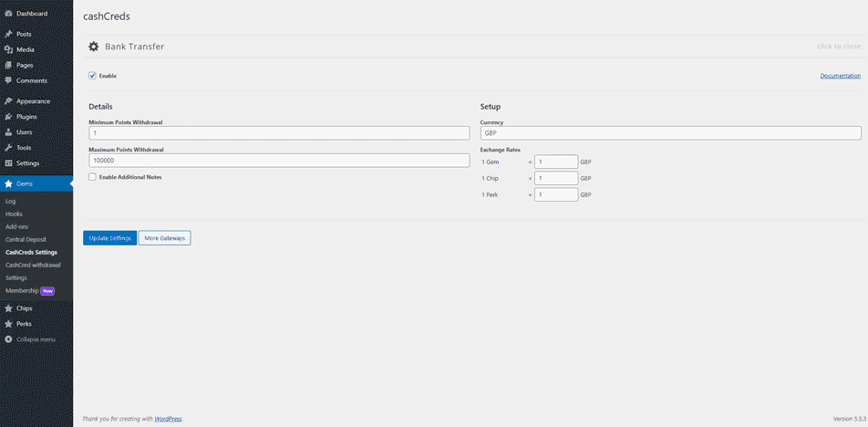868x427 pixels.
Task: Click the Tools wrench icon
Action: [8, 148]
